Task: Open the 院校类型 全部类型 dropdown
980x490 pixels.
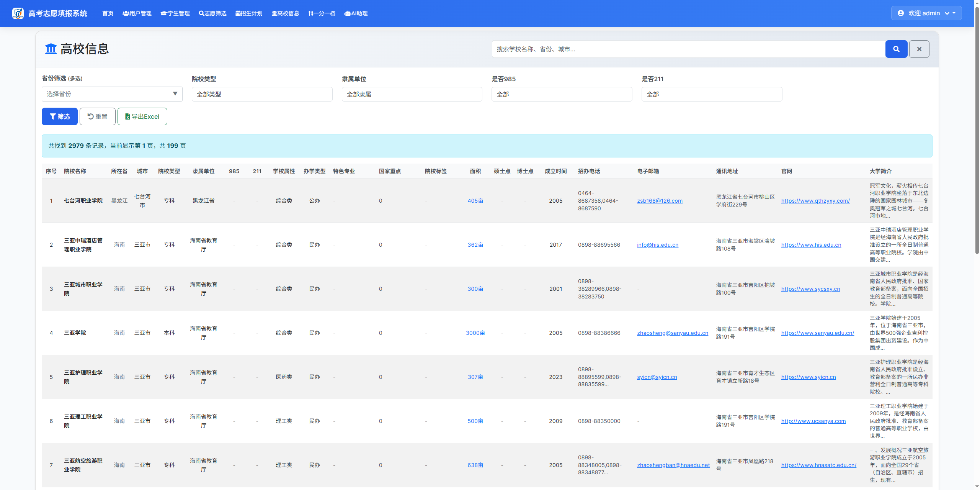Action: point(262,94)
